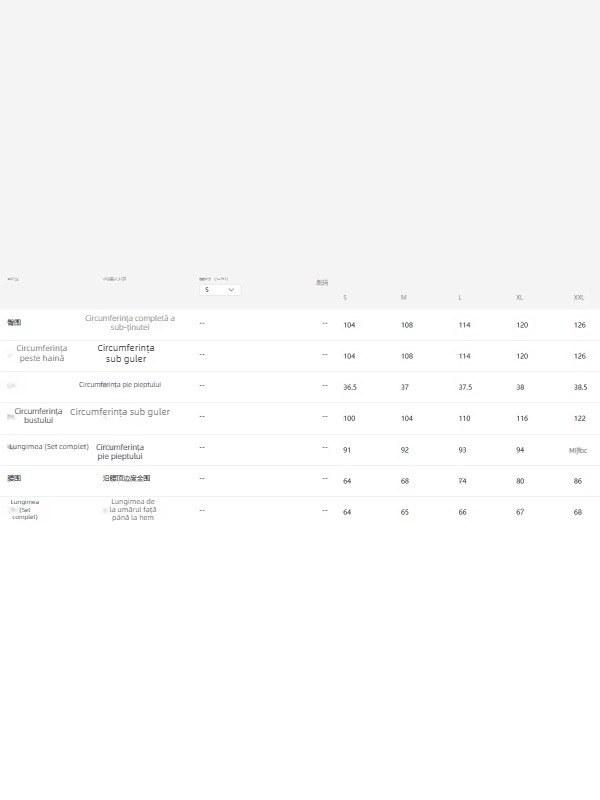Viewport: 600px width, 800px height.
Task: Select the 100 bust measurement cell
Action: tap(349, 419)
